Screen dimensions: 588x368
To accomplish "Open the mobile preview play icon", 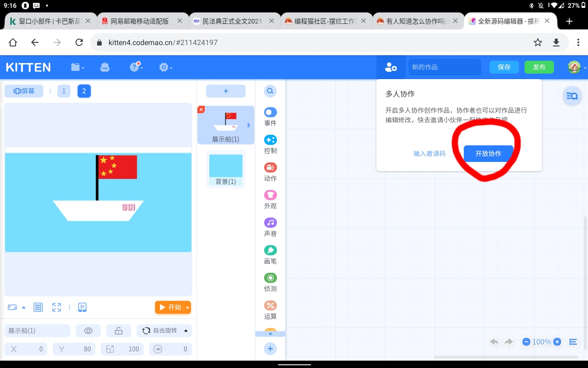I will [82, 307].
